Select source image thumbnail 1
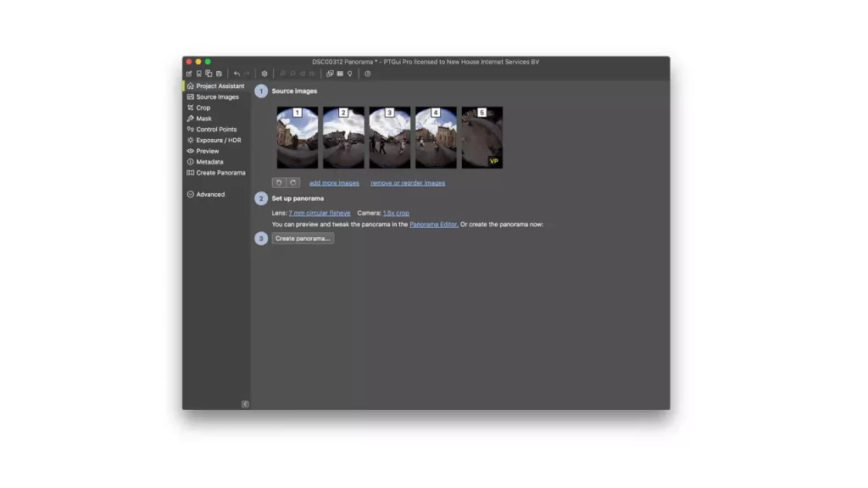Image resolution: width=868 pixels, height=488 pixels. [x=298, y=138]
